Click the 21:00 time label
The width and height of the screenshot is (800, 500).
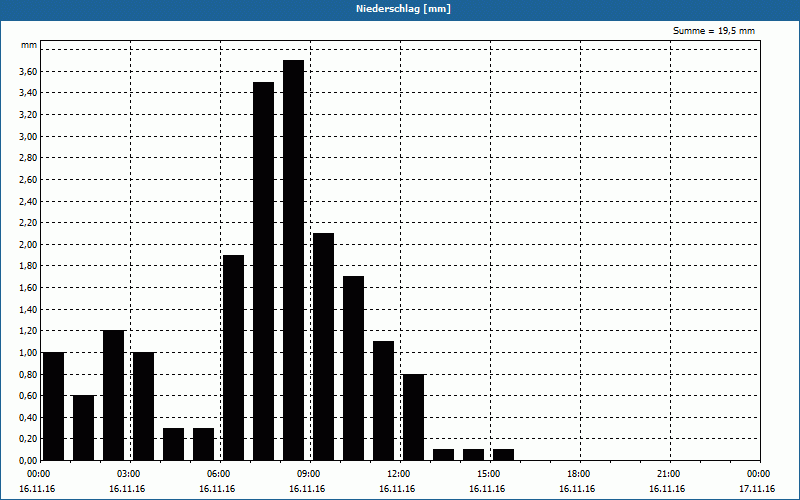tap(669, 474)
